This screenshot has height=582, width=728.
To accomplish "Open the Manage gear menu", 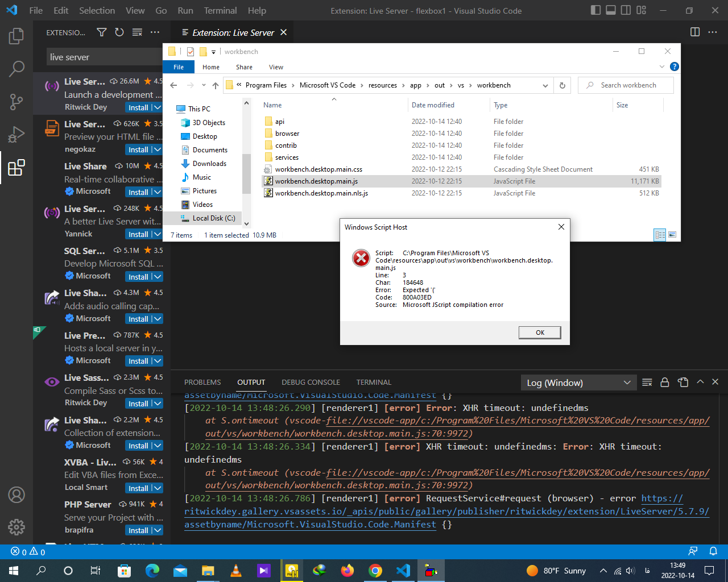I will click(16, 527).
